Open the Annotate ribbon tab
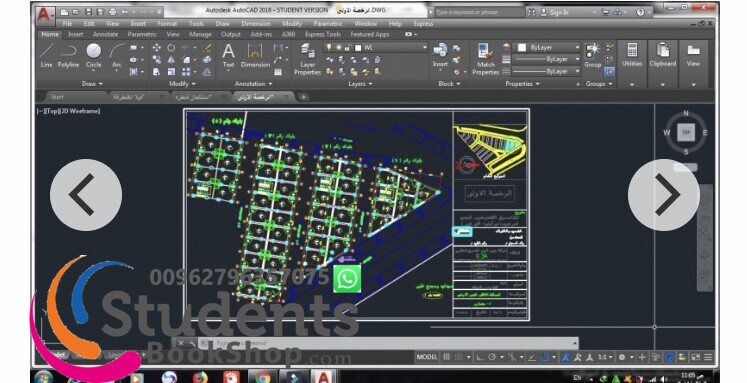This screenshot has height=383, width=747. (105, 34)
